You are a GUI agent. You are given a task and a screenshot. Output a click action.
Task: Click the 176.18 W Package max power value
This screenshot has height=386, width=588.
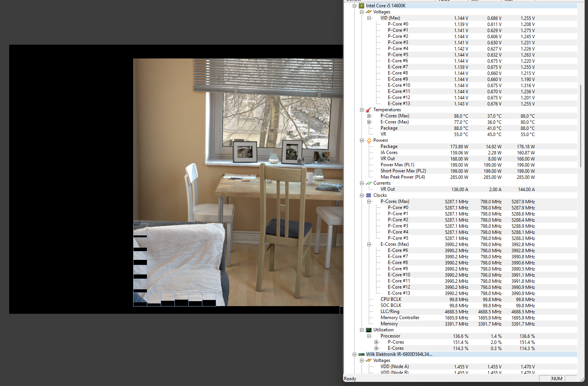pos(526,147)
